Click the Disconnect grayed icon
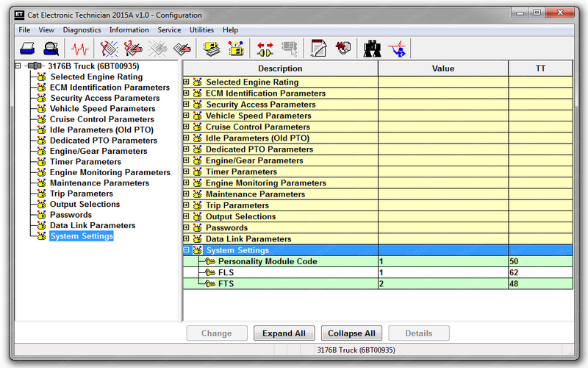The image size is (588, 368). point(290,49)
